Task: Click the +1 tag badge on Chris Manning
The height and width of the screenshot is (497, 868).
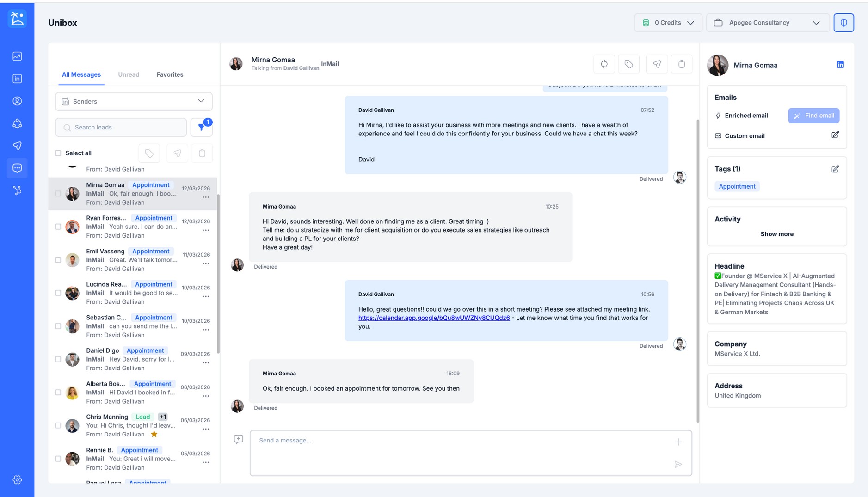Action: pos(162,417)
